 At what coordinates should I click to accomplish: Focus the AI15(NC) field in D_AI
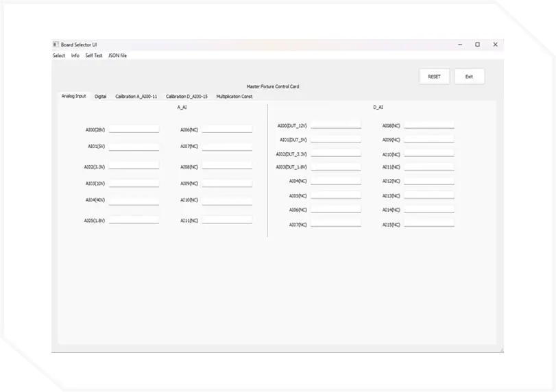(428, 224)
